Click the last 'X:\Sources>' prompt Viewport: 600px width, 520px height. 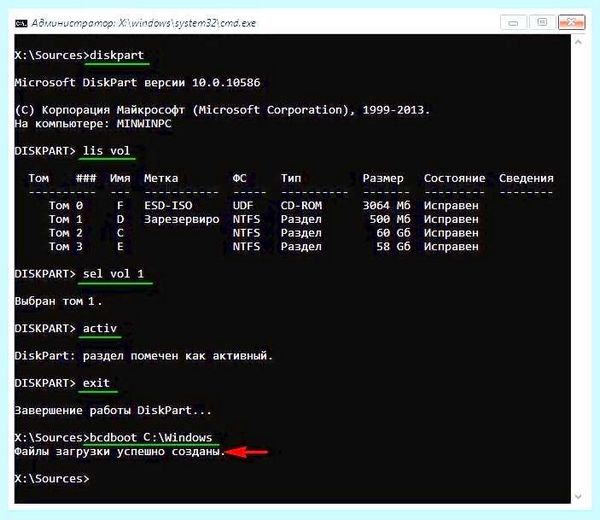[x=52, y=479]
